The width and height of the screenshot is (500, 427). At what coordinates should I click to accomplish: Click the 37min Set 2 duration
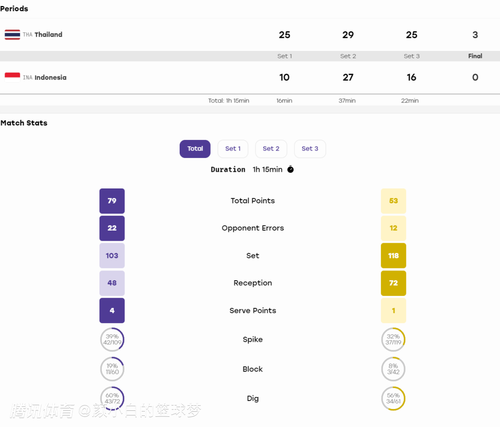click(x=347, y=101)
